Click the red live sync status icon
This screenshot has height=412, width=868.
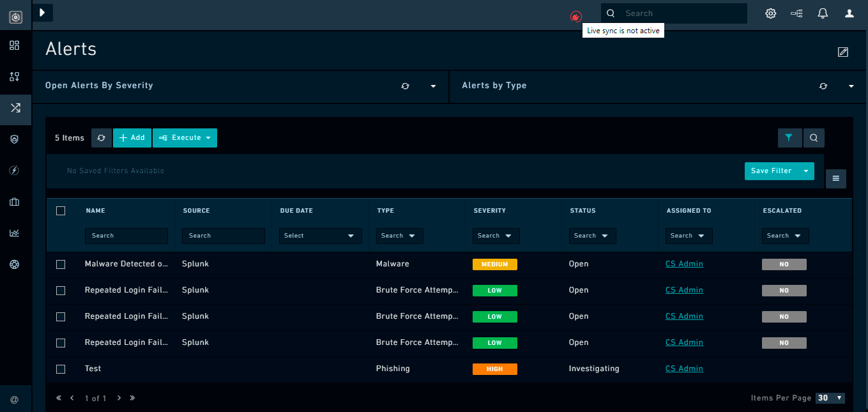(x=576, y=17)
